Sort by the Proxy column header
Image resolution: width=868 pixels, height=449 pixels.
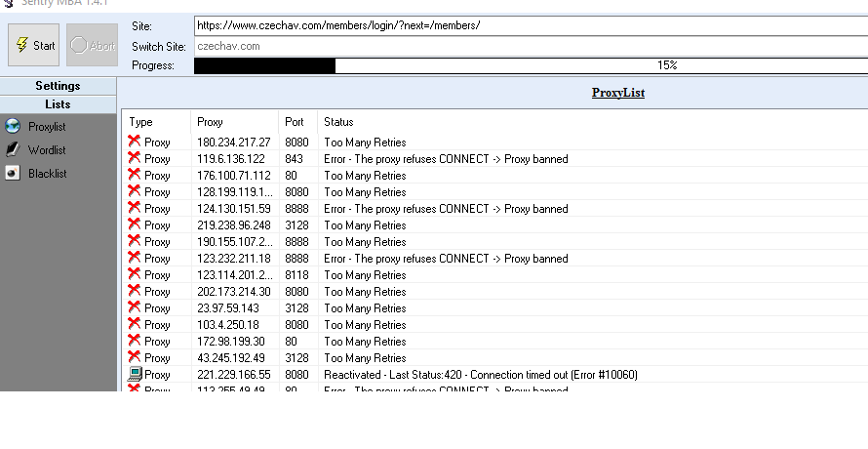coord(210,122)
